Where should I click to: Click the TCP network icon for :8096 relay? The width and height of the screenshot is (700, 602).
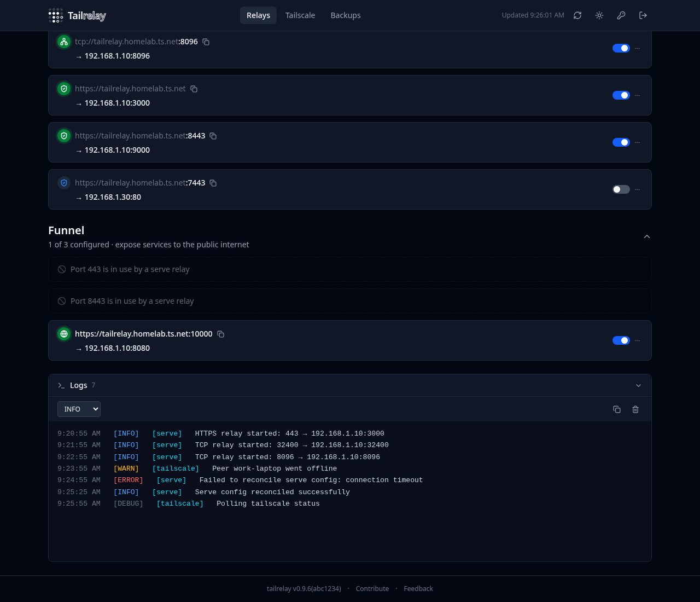click(x=64, y=42)
